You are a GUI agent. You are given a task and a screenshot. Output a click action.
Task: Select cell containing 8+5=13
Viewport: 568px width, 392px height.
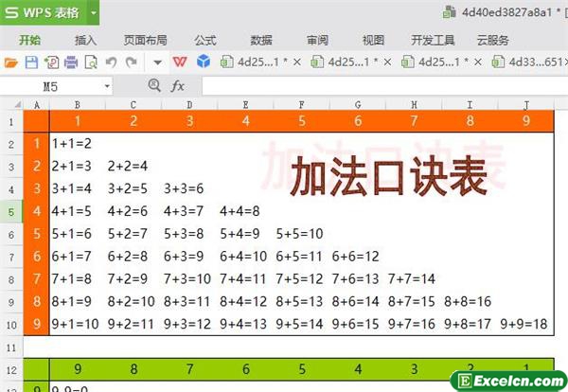pos(301,302)
